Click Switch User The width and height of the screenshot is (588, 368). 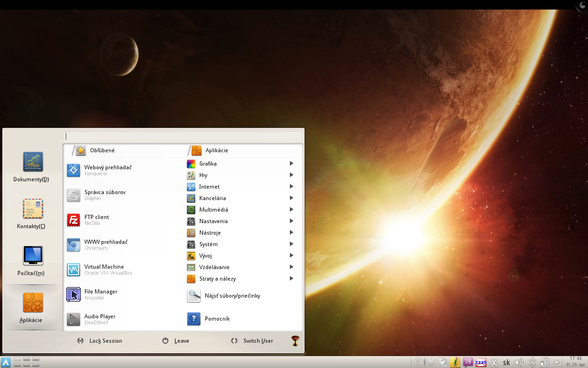pos(252,341)
